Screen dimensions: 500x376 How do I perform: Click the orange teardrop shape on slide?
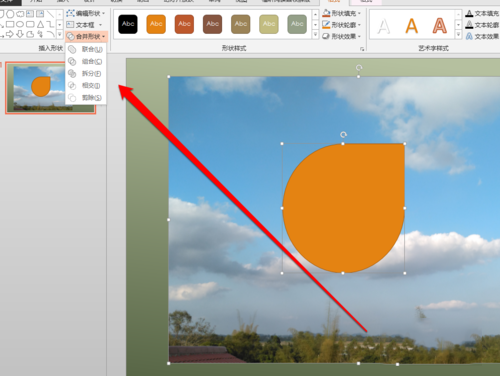pos(344,208)
